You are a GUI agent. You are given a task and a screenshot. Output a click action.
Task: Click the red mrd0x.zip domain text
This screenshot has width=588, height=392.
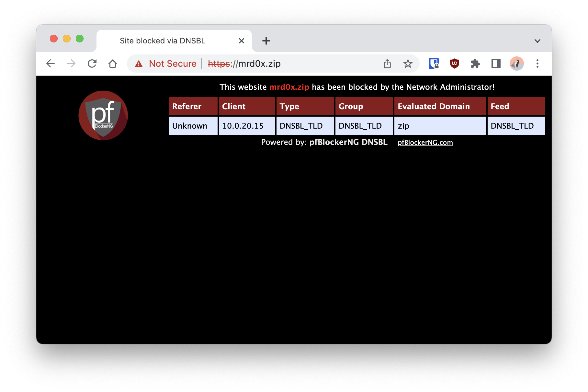pyautogui.click(x=289, y=87)
